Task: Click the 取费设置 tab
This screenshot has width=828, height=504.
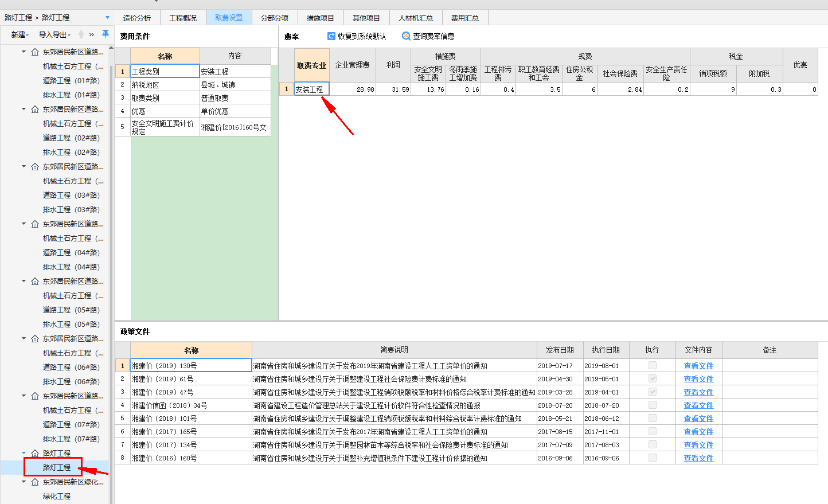Action: pos(229,18)
